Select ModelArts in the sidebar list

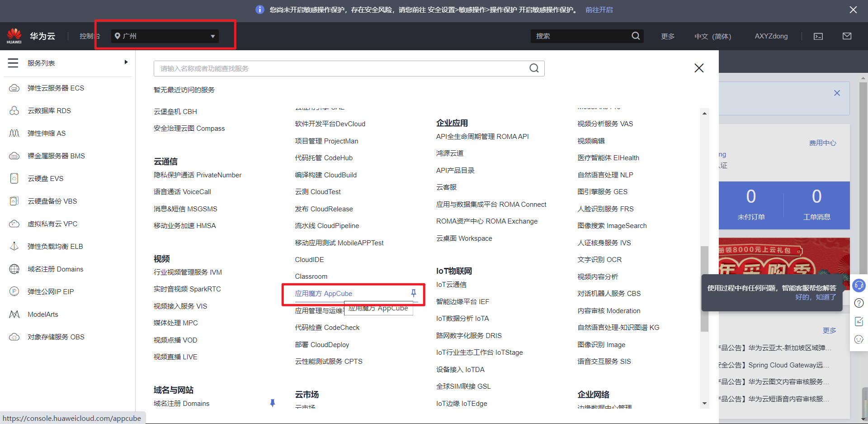coord(43,314)
